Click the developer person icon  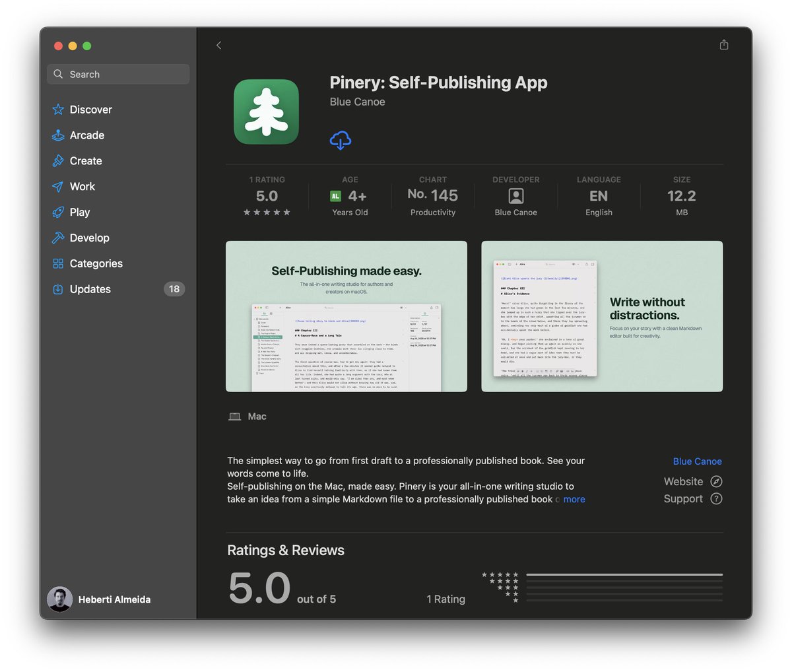[516, 196]
